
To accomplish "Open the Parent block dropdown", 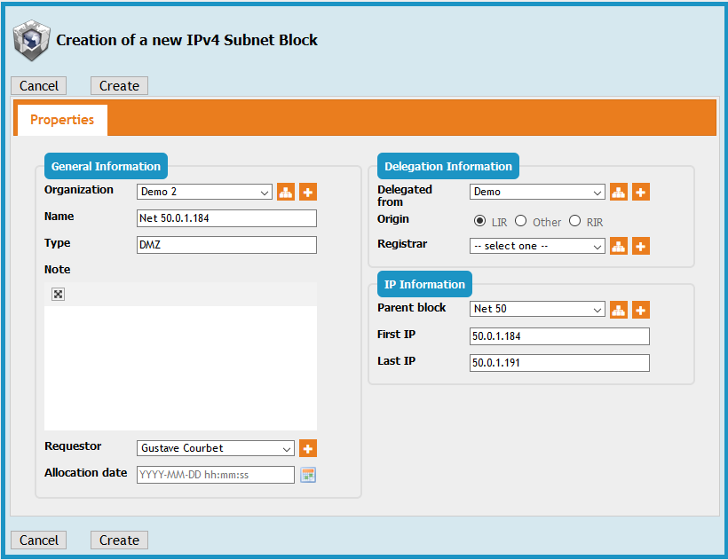I will (537, 310).
